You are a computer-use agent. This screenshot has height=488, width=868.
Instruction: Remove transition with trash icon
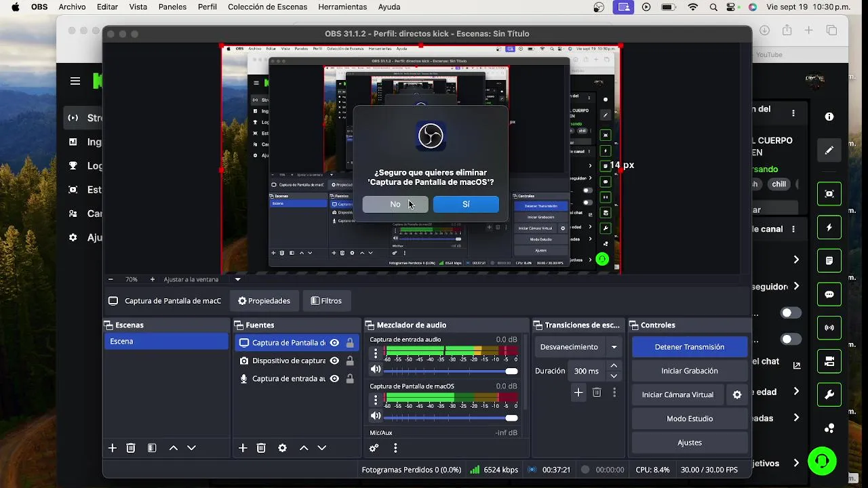point(597,392)
